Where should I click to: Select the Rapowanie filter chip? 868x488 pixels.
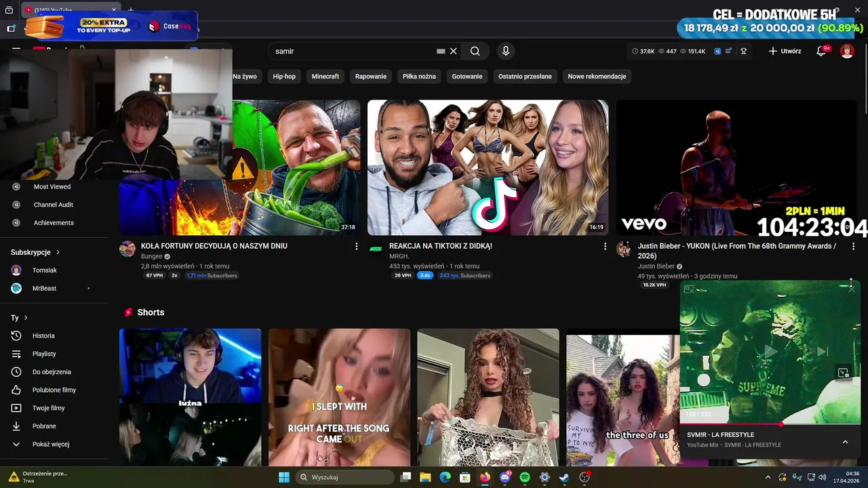[x=371, y=77]
